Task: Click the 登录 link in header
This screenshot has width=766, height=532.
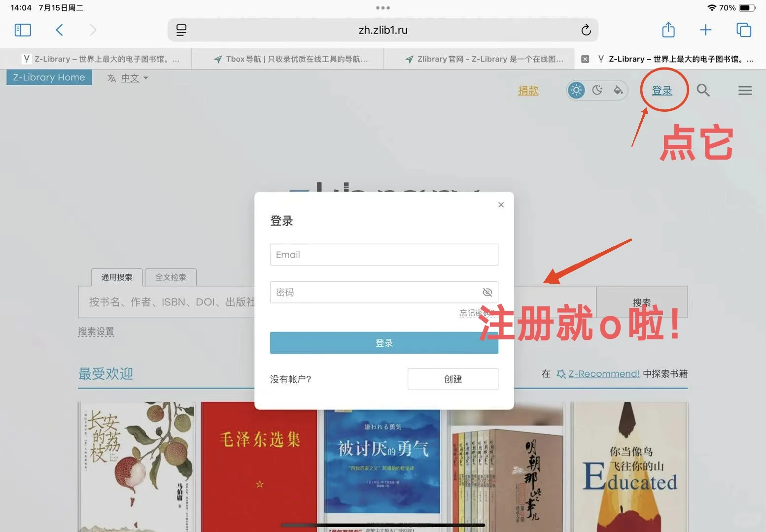Action: click(662, 91)
